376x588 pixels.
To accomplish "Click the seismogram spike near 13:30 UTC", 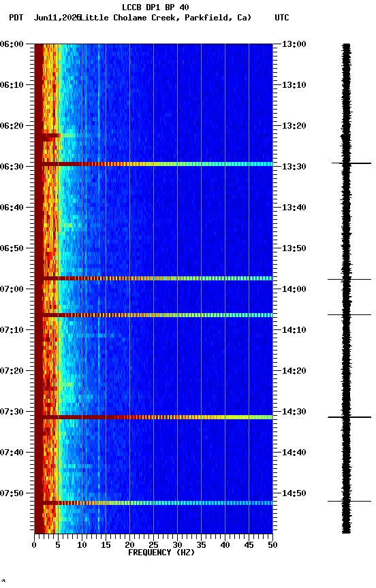I will [x=351, y=163].
